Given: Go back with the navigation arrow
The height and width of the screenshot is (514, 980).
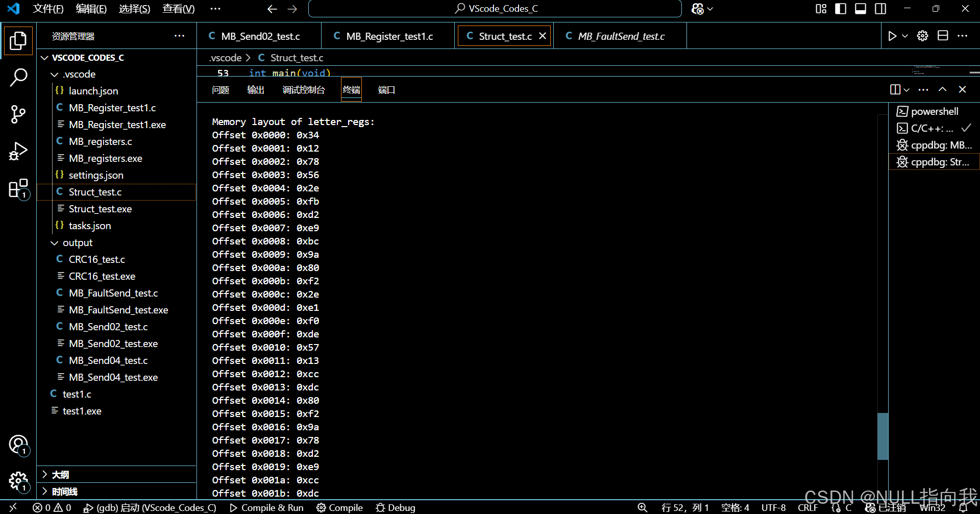Looking at the screenshot, I should (x=272, y=9).
